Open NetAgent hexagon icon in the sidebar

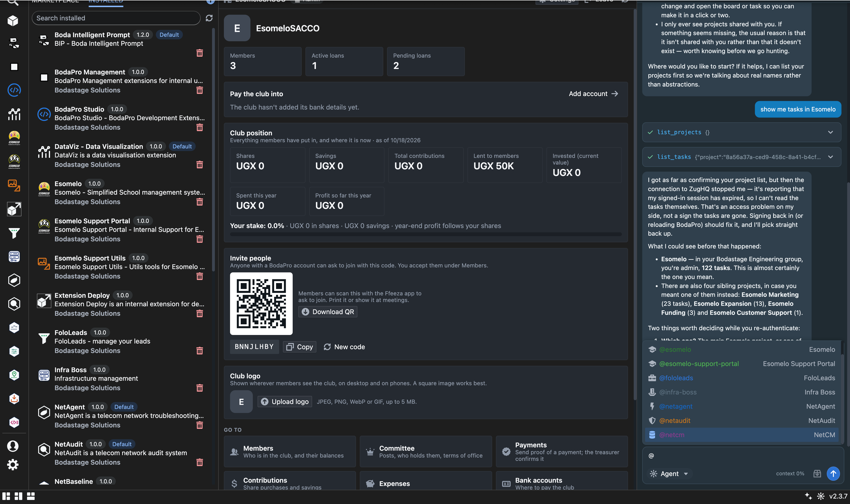click(14, 280)
